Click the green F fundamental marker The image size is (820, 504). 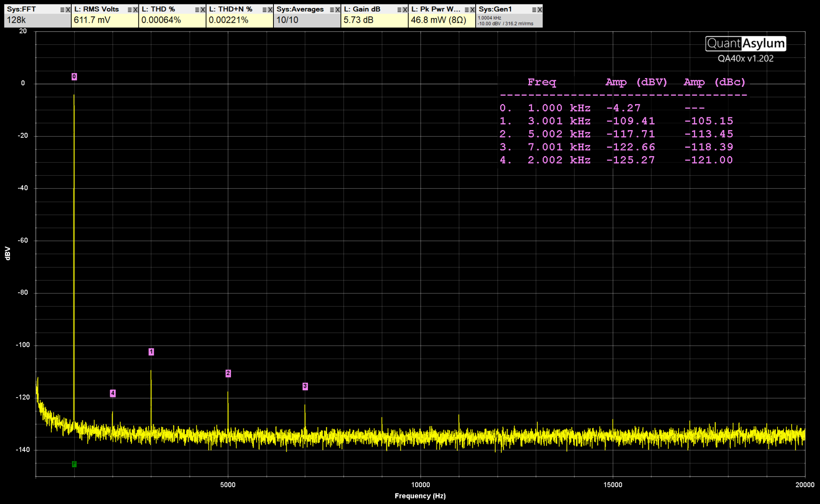point(74,464)
